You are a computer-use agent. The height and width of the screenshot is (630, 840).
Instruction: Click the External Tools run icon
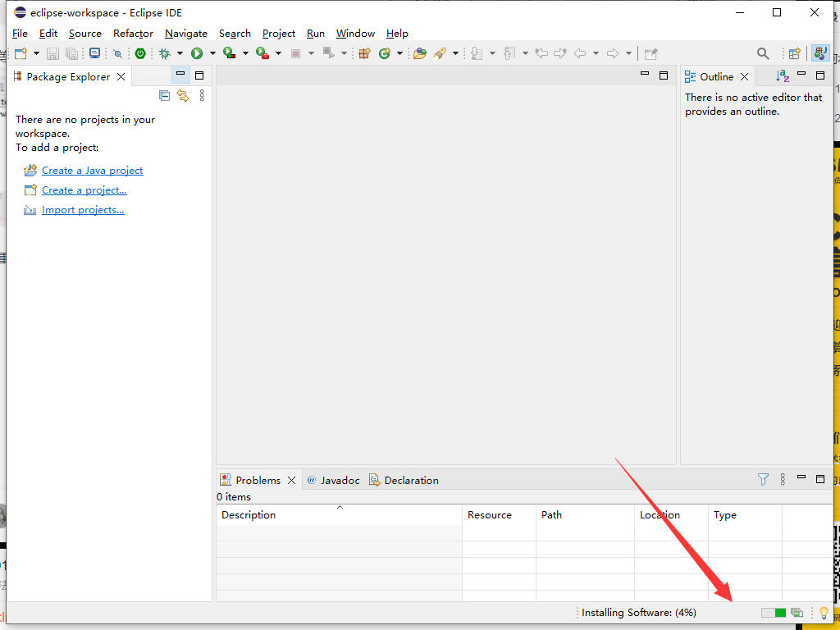[x=262, y=53]
